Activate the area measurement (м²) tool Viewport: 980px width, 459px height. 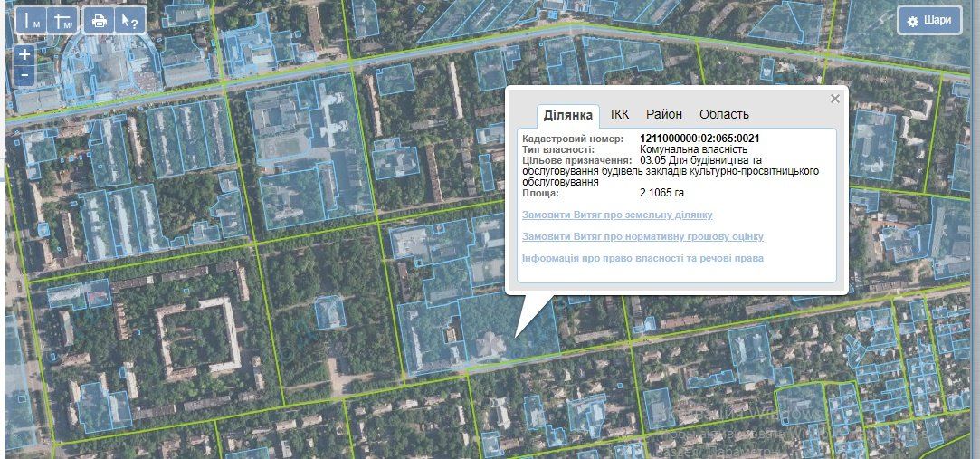62,20
